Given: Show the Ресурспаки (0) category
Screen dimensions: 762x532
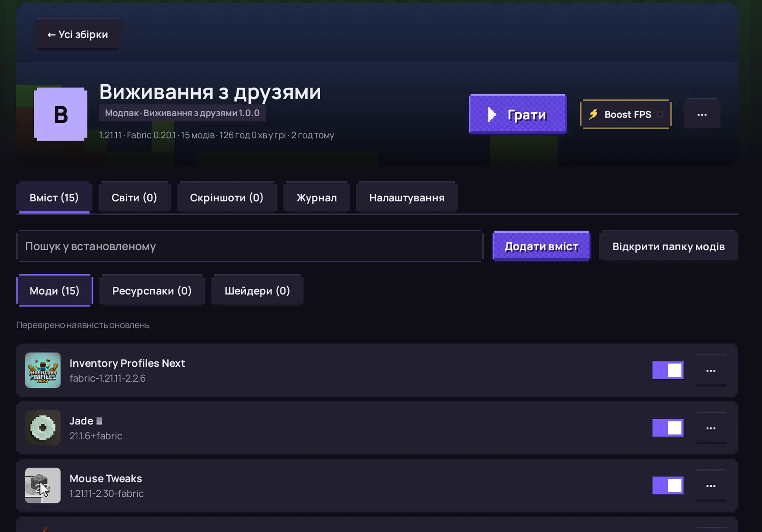Looking at the screenshot, I should tap(152, 291).
